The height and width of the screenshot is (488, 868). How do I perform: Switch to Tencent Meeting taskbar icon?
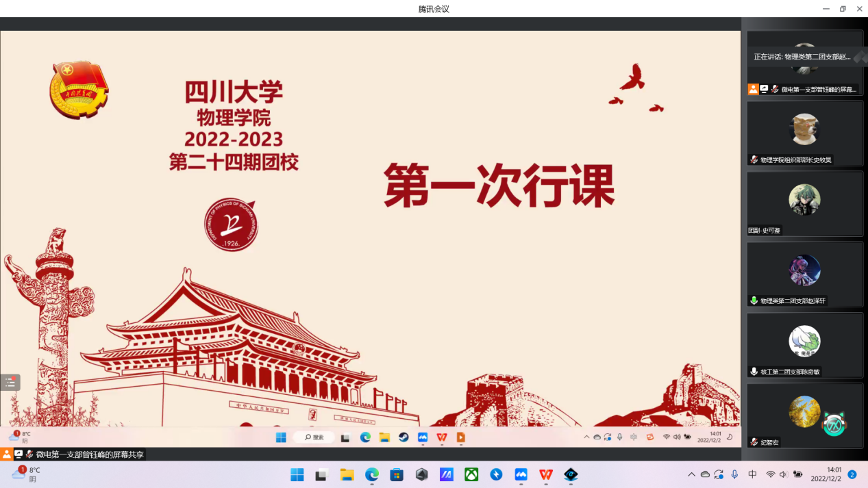[x=521, y=474]
